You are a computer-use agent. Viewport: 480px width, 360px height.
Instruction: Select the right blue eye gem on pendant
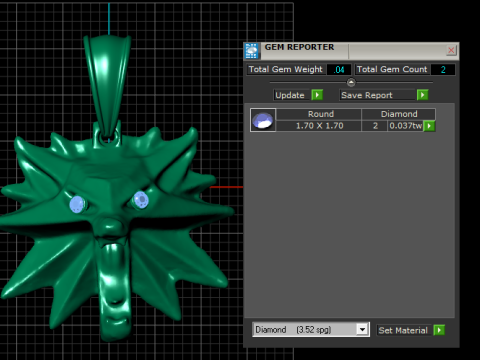tap(141, 200)
